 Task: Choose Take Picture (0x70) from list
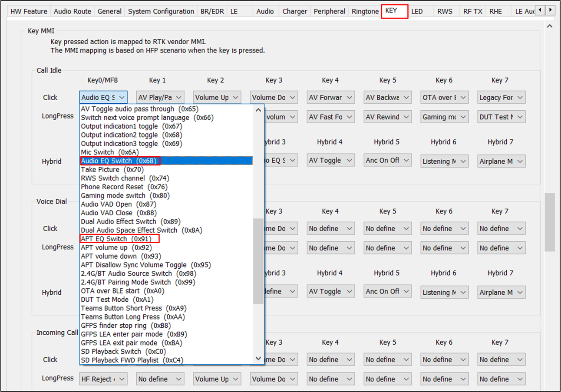click(166, 169)
